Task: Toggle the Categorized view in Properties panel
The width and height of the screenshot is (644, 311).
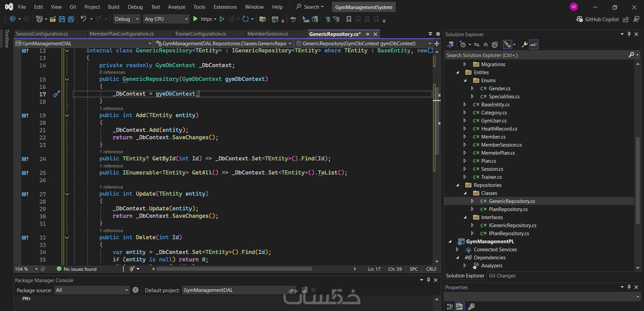Action: coord(450,307)
